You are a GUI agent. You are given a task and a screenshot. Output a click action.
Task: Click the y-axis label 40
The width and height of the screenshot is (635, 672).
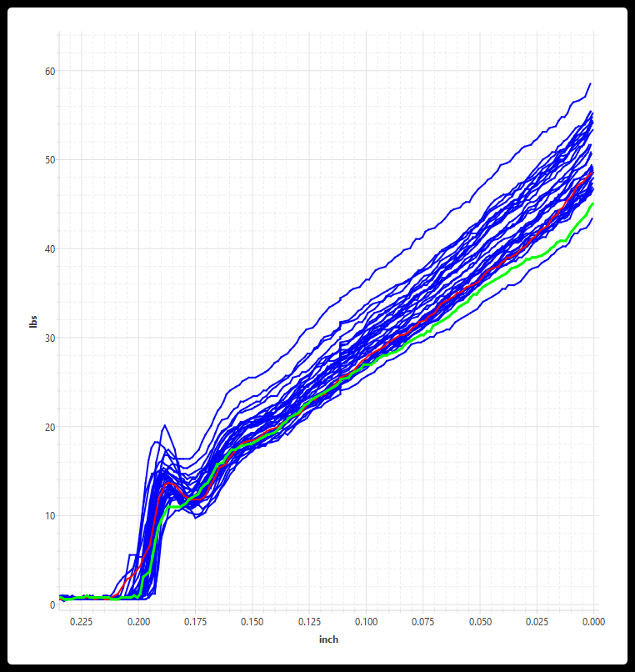(x=50, y=249)
